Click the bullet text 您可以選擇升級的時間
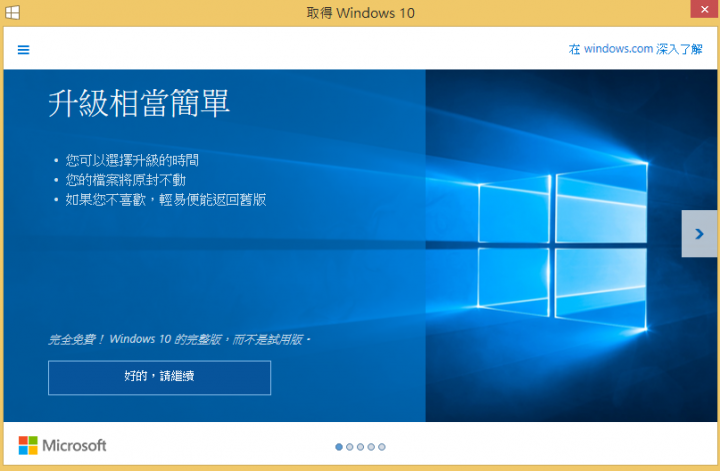Screen dimensions: 720x471 click(x=132, y=160)
